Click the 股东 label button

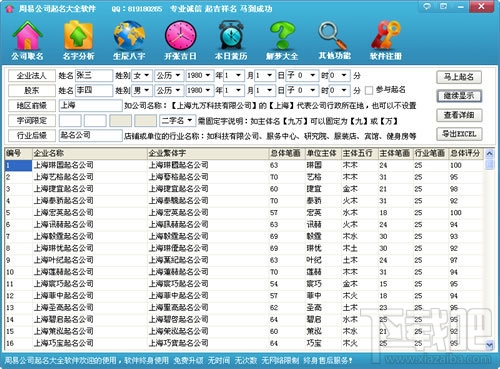pos(32,90)
